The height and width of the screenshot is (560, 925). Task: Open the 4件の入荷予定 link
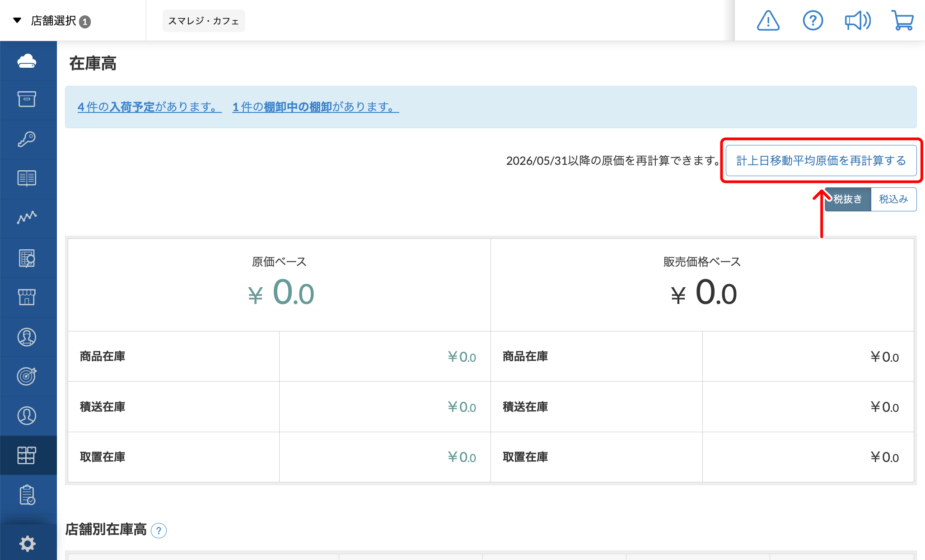(x=149, y=107)
